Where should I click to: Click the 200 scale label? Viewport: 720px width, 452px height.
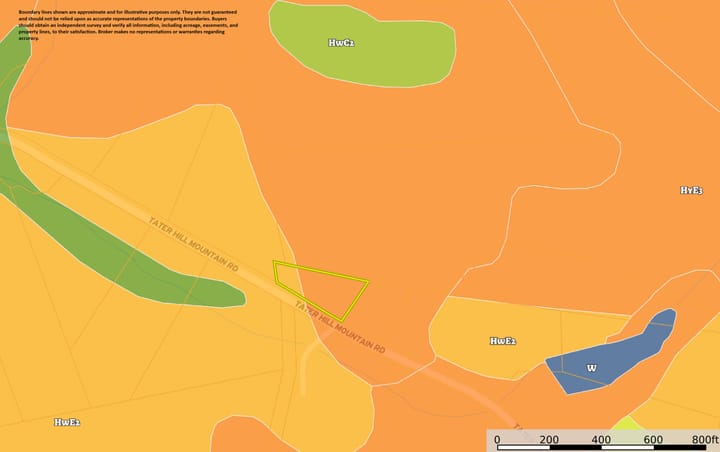point(549,440)
